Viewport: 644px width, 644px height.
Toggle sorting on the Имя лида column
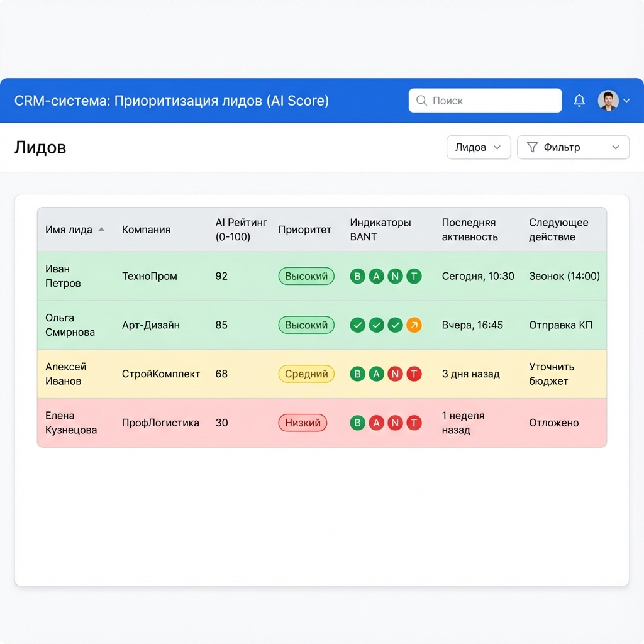pos(69,230)
